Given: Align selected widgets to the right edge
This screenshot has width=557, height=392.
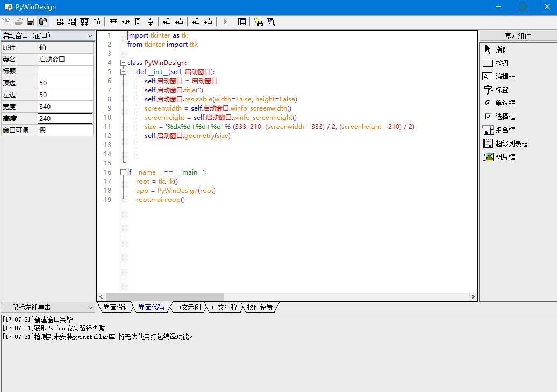Looking at the screenshot, I should pos(72,21).
